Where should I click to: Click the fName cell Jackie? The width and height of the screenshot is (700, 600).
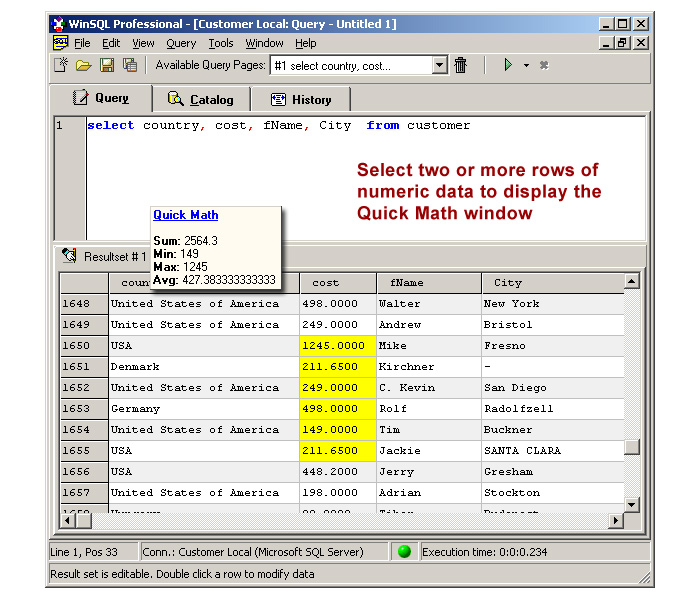(429, 451)
